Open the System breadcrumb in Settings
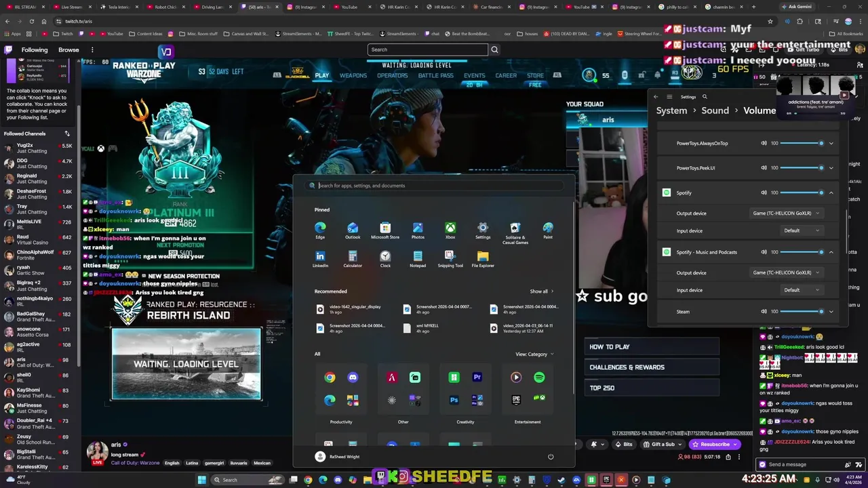This screenshot has width=868, height=488. click(671, 110)
